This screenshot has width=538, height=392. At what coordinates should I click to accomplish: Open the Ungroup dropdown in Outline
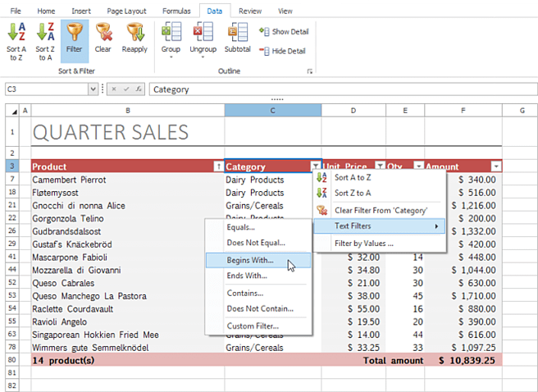coord(203,42)
